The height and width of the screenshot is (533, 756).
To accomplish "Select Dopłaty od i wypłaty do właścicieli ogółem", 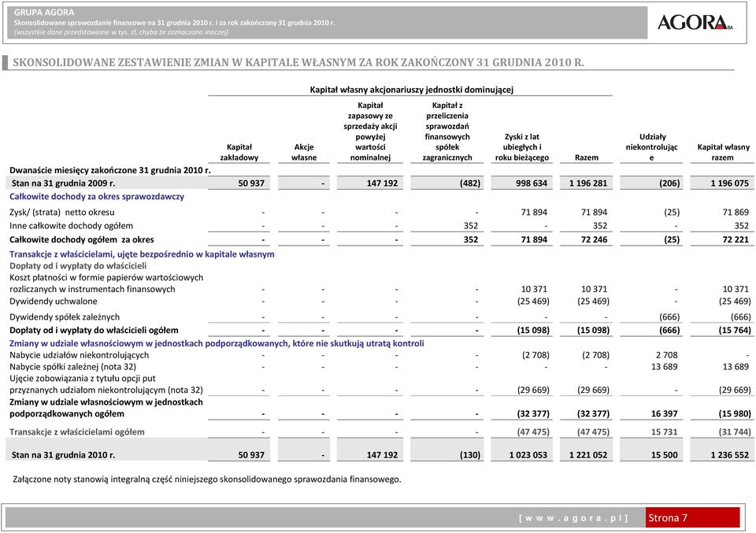I will tap(94, 330).
